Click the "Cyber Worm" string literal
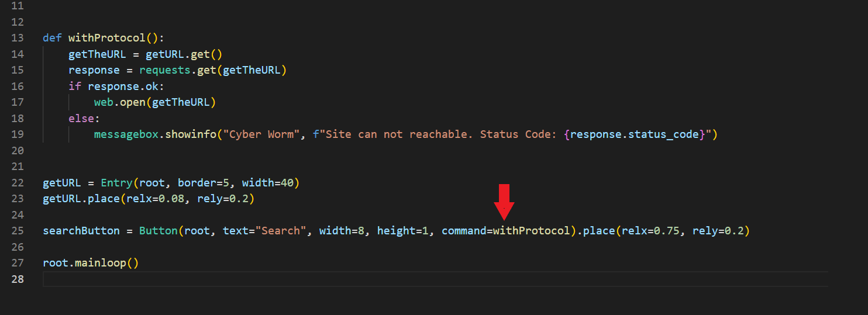The image size is (868, 315). pyautogui.click(x=261, y=134)
